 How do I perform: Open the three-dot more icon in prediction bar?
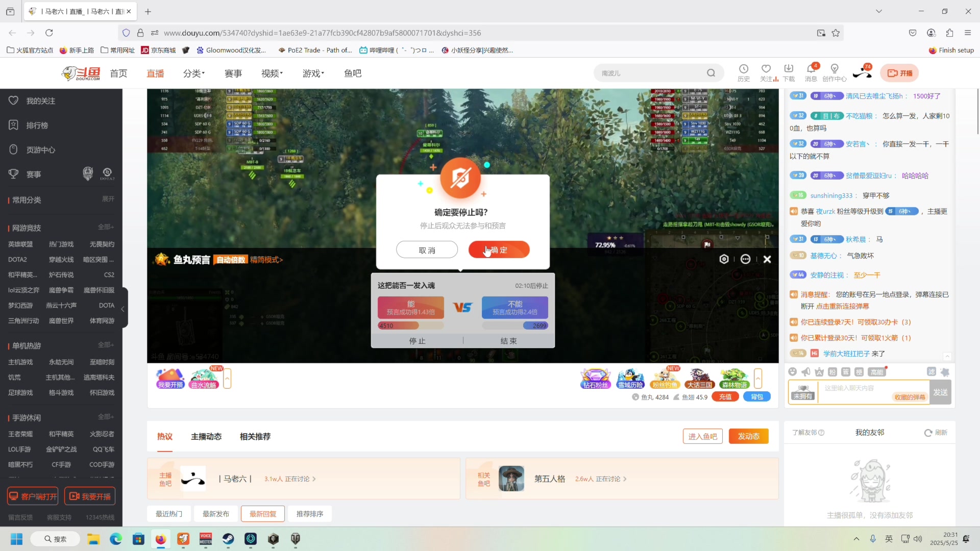(x=745, y=259)
